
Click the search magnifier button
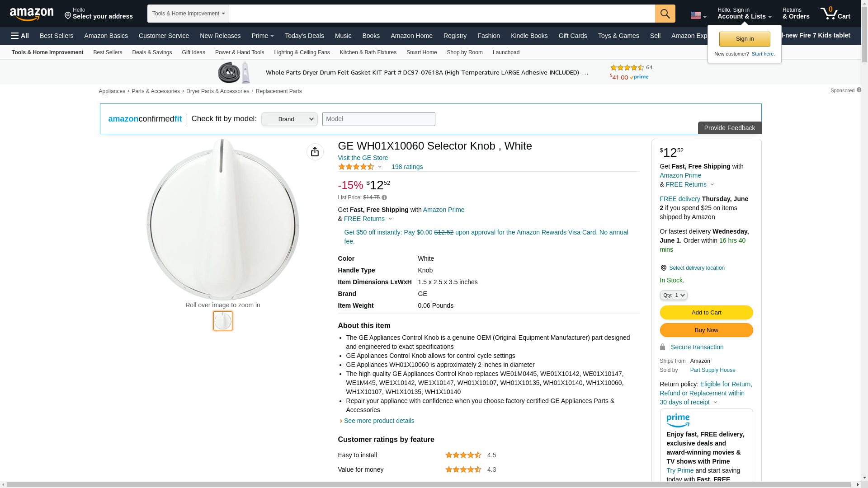point(665,14)
